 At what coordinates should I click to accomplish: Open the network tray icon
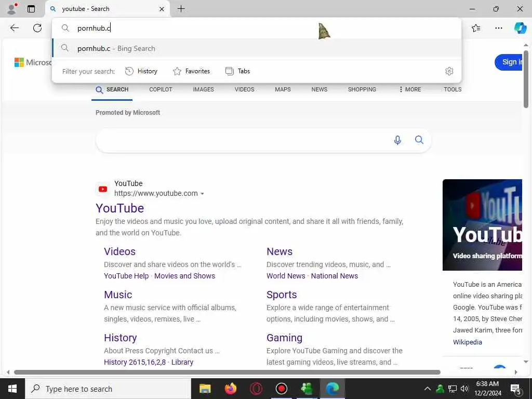(x=453, y=389)
